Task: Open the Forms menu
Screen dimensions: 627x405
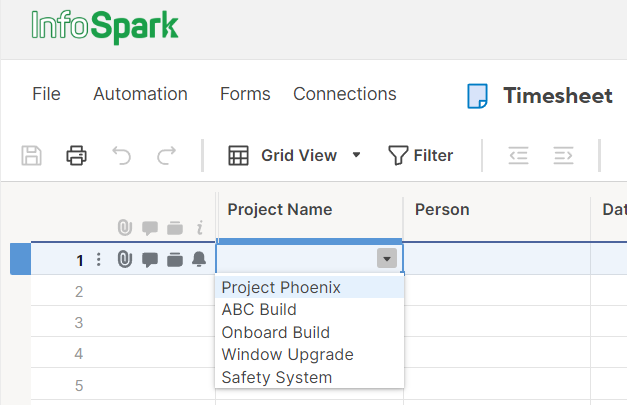Action: (x=245, y=94)
